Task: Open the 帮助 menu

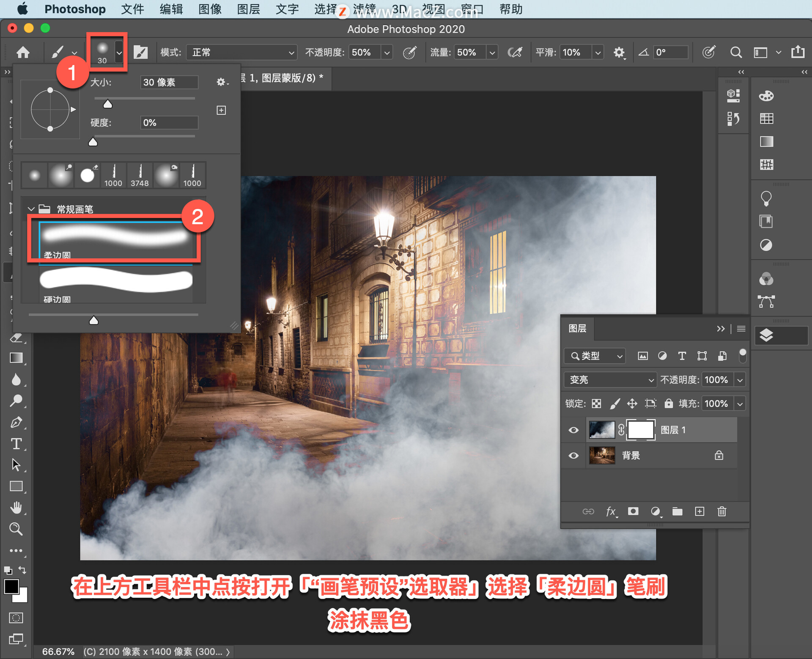Action: (x=511, y=9)
